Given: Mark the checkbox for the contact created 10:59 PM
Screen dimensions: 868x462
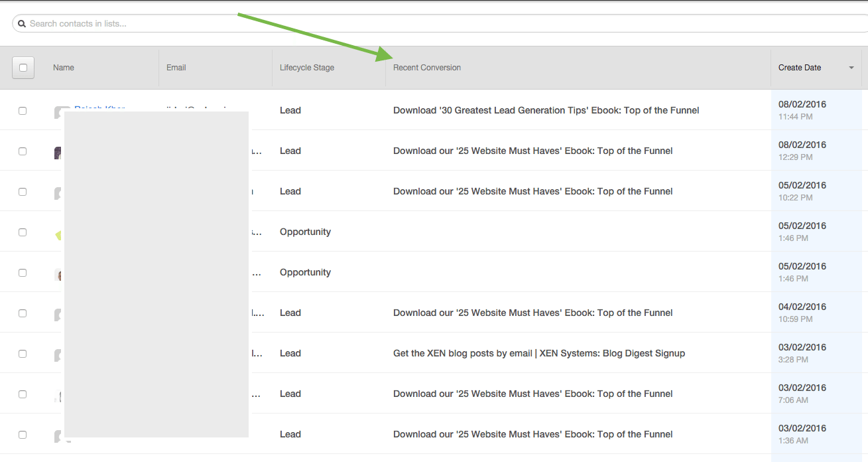Looking at the screenshot, I should tap(23, 313).
